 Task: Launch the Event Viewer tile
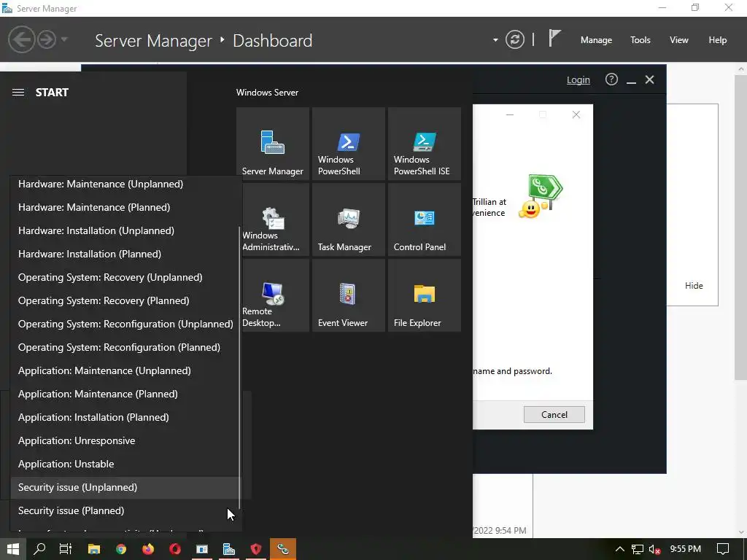pos(348,295)
